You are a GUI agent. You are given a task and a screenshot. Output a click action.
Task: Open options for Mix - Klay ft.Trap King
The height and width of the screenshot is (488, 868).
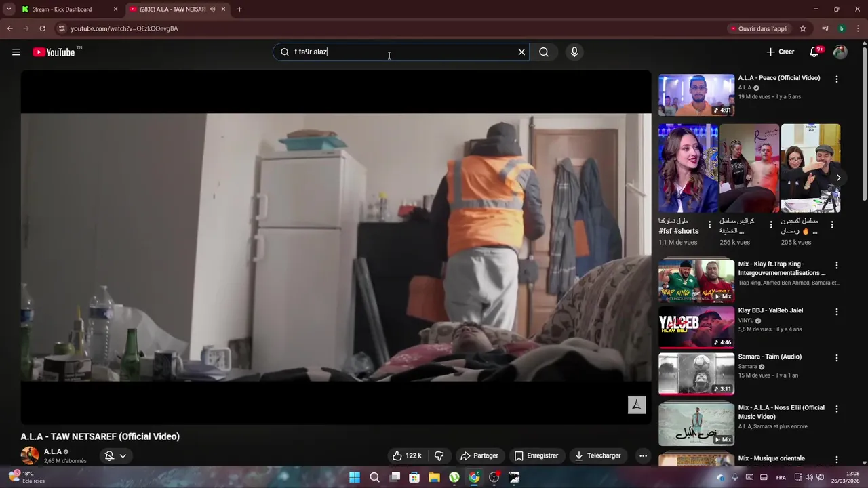[x=836, y=266]
